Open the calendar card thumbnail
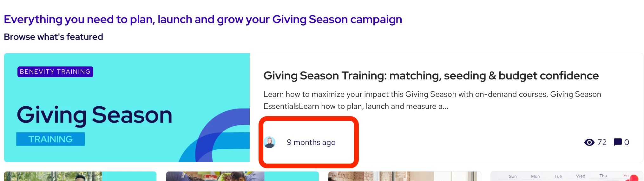The height and width of the screenshot is (181, 644). [567, 176]
